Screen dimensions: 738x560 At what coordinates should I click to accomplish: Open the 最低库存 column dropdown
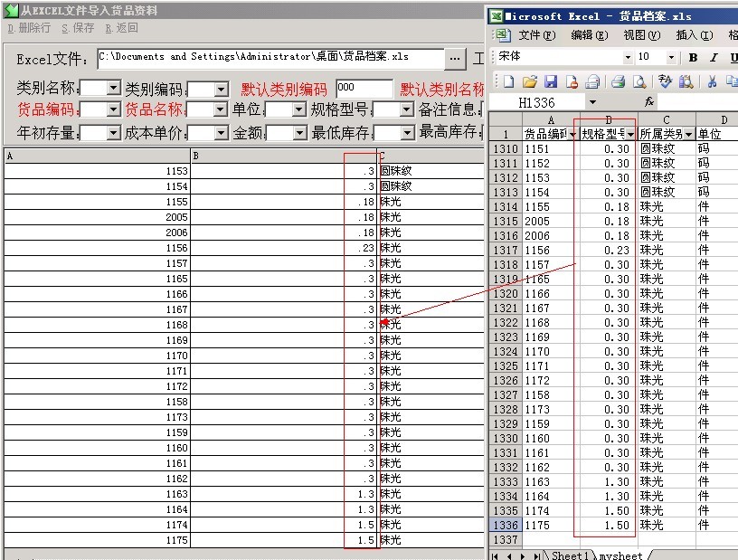click(407, 133)
